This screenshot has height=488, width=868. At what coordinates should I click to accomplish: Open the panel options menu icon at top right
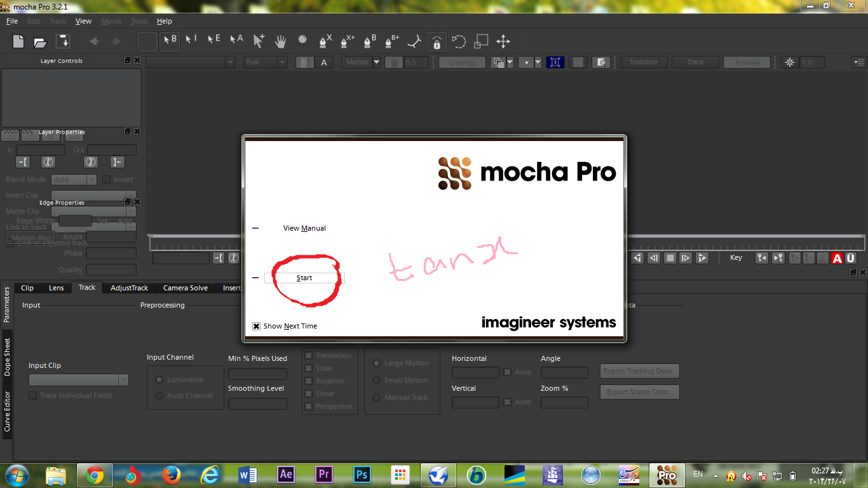coord(858,62)
